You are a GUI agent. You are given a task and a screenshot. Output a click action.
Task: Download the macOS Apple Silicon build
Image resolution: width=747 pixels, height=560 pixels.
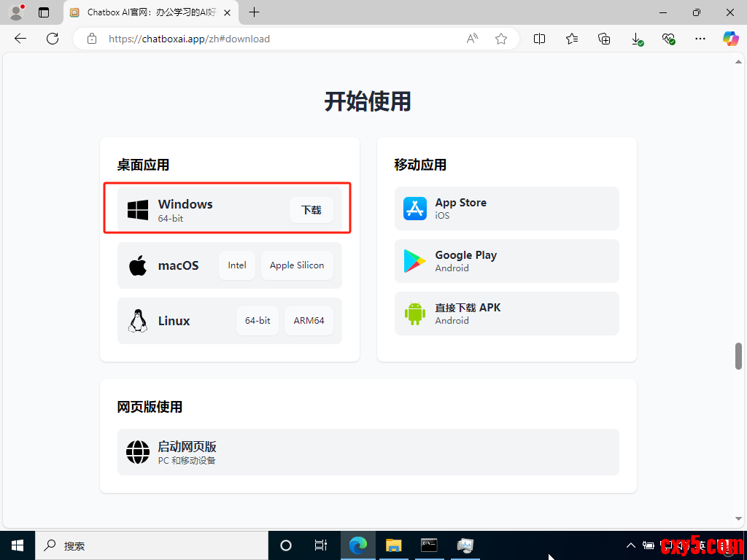[297, 265]
